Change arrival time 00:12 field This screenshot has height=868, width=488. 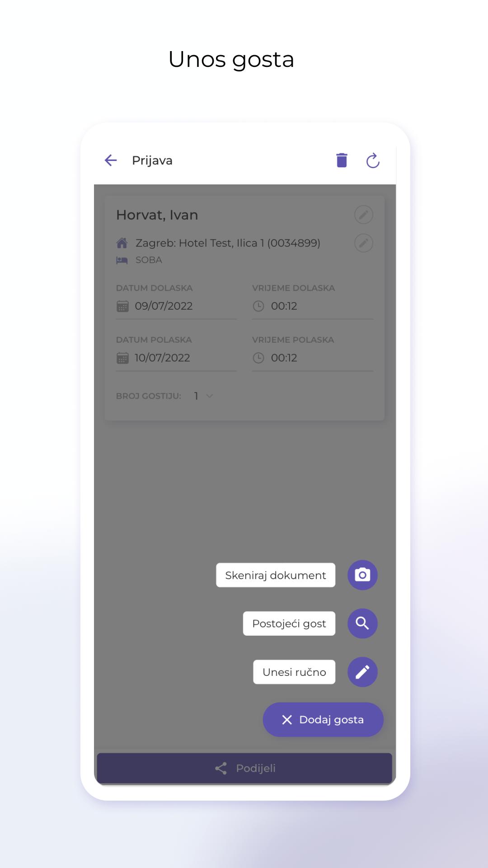[313, 306]
